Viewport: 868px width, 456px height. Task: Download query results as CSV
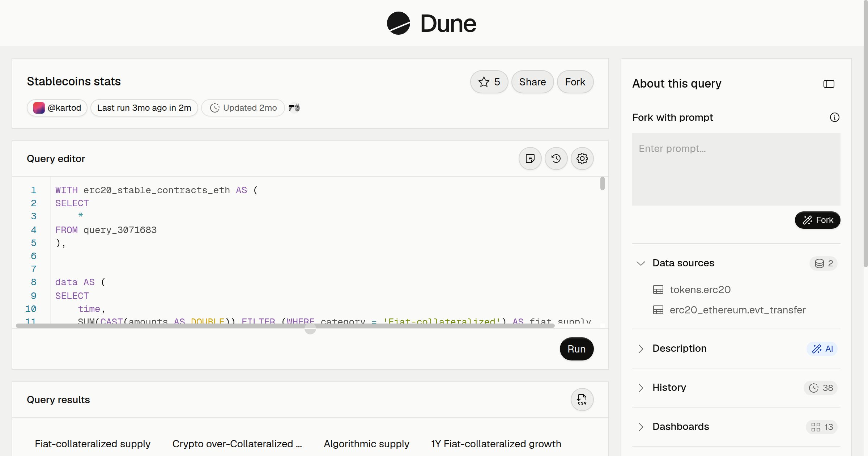click(x=582, y=400)
